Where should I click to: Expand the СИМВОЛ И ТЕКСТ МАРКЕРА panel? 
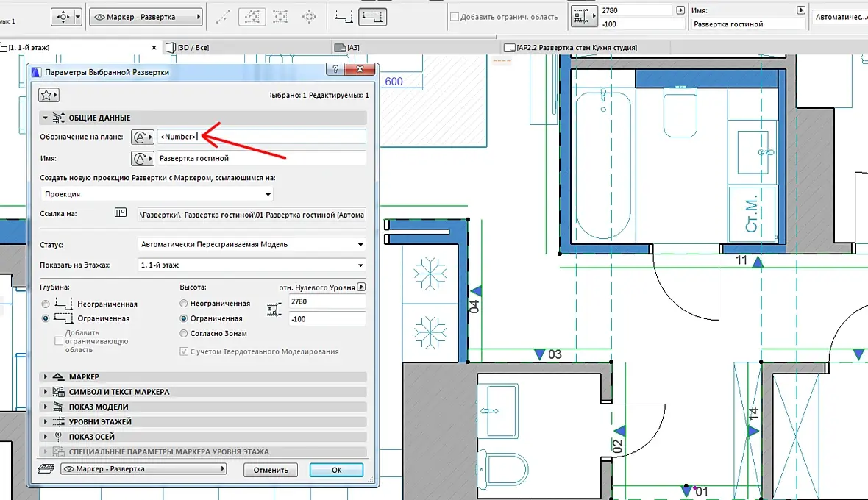118,392
